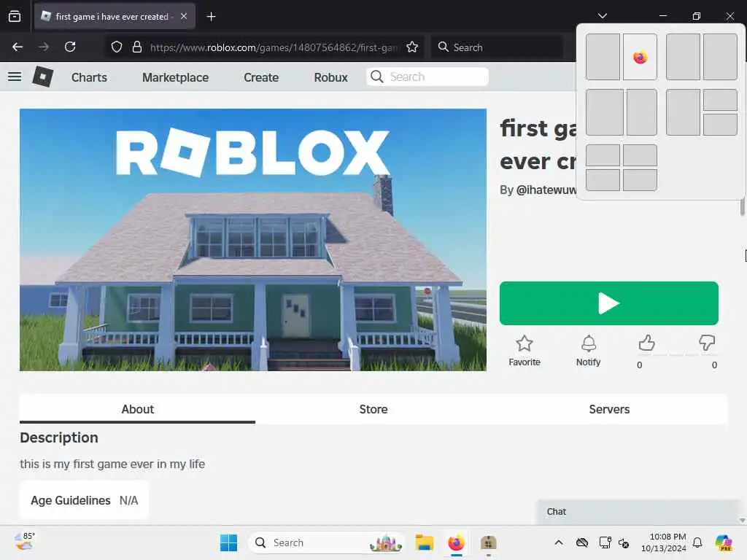Open the Roblox Studio taskbar icon
The height and width of the screenshot is (560, 747).
tap(488, 542)
